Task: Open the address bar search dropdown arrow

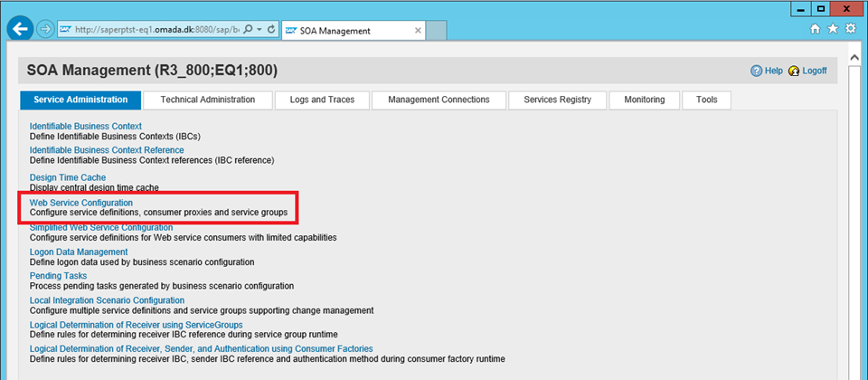Action: tap(259, 30)
